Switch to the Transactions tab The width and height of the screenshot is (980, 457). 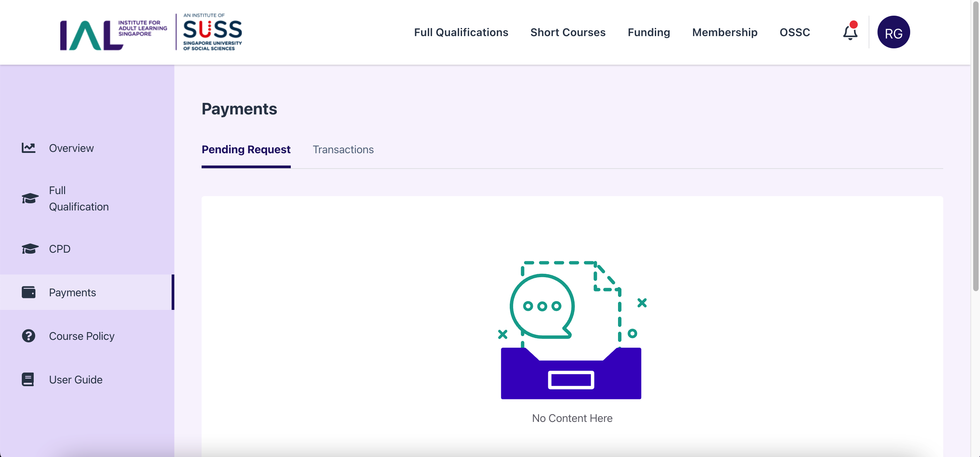[x=343, y=149]
